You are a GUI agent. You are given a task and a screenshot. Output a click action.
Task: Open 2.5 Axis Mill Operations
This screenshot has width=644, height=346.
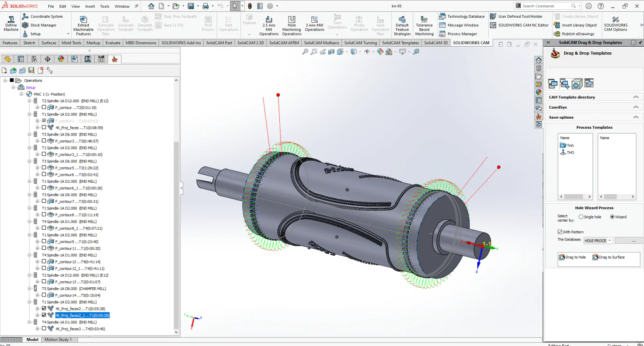coord(269,26)
